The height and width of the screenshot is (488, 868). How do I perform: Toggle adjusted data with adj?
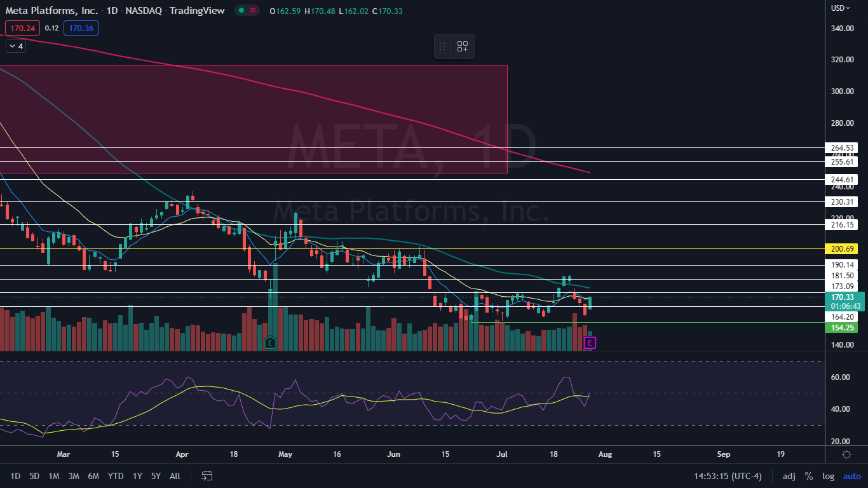click(789, 476)
